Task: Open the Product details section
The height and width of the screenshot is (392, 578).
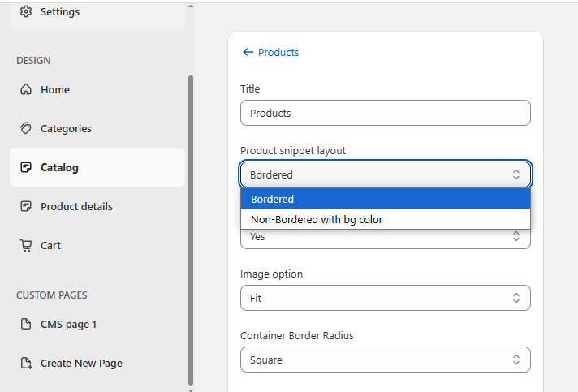Action: 97,206
